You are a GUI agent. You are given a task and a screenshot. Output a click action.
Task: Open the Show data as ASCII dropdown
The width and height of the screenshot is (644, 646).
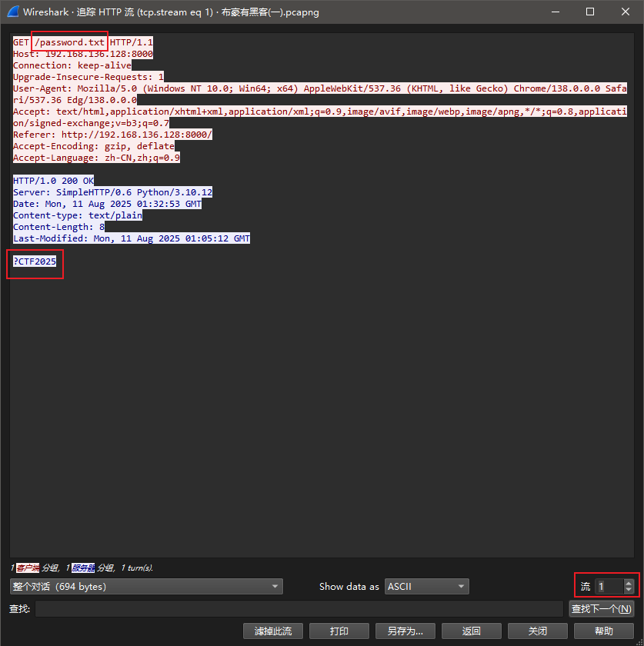427,586
